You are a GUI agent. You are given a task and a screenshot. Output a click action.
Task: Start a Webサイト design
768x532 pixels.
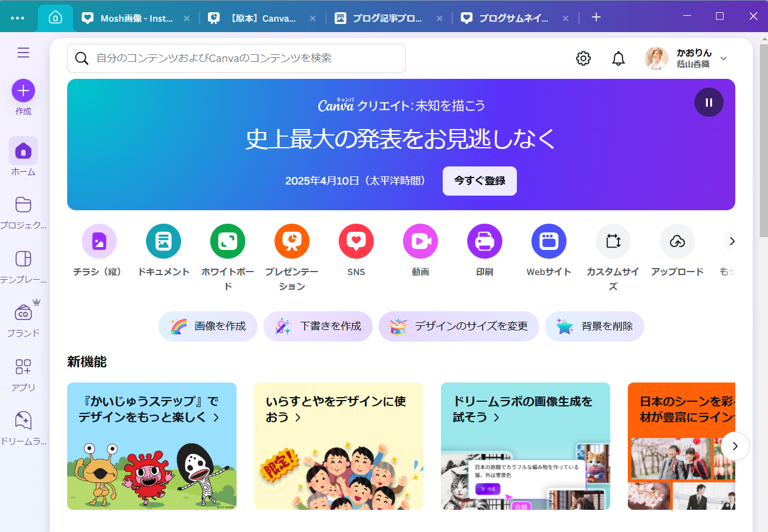pyautogui.click(x=548, y=241)
